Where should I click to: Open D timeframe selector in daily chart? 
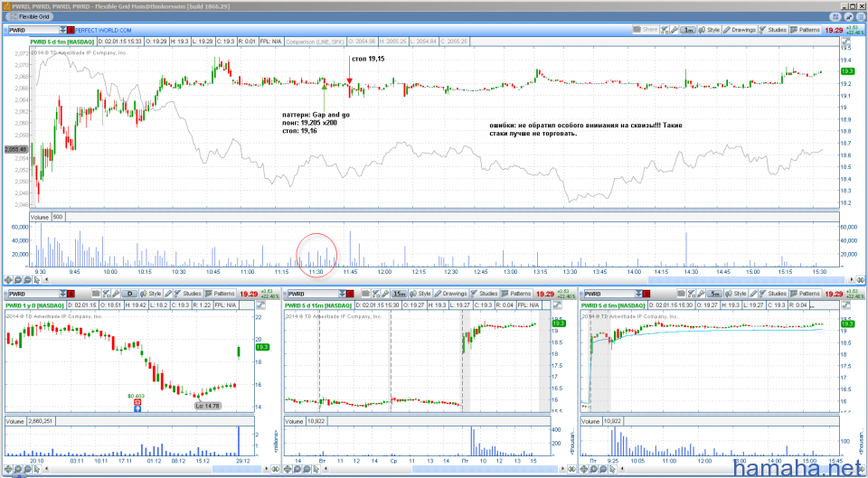pos(129,294)
